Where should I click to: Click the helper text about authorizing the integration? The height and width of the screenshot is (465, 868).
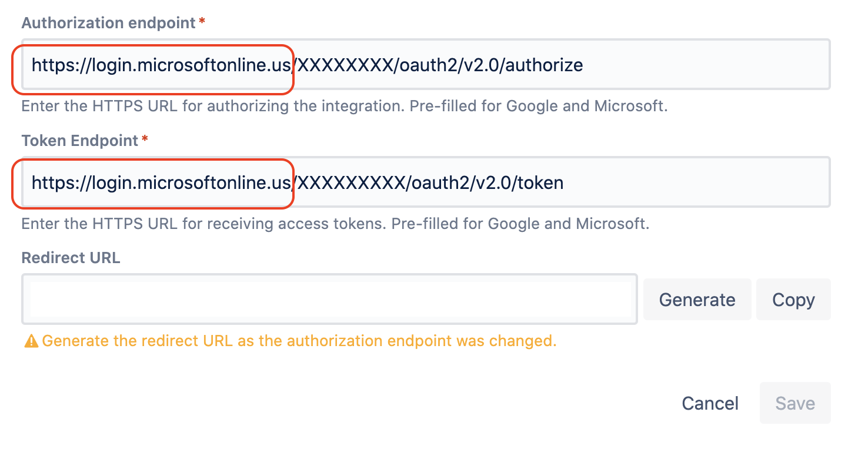344,107
